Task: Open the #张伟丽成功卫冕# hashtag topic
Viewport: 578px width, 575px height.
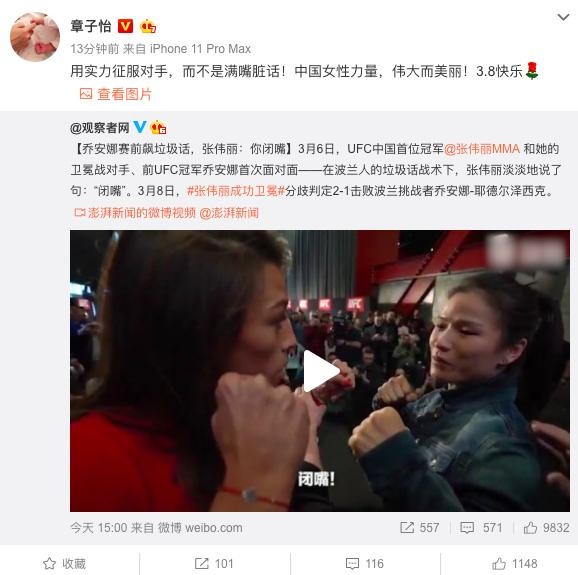Action: [x=236, y=191]
